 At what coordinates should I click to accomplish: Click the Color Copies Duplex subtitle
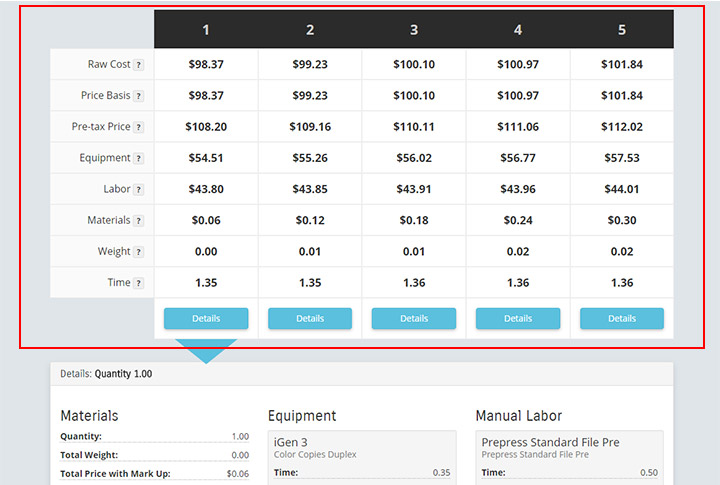pos(315,454)
